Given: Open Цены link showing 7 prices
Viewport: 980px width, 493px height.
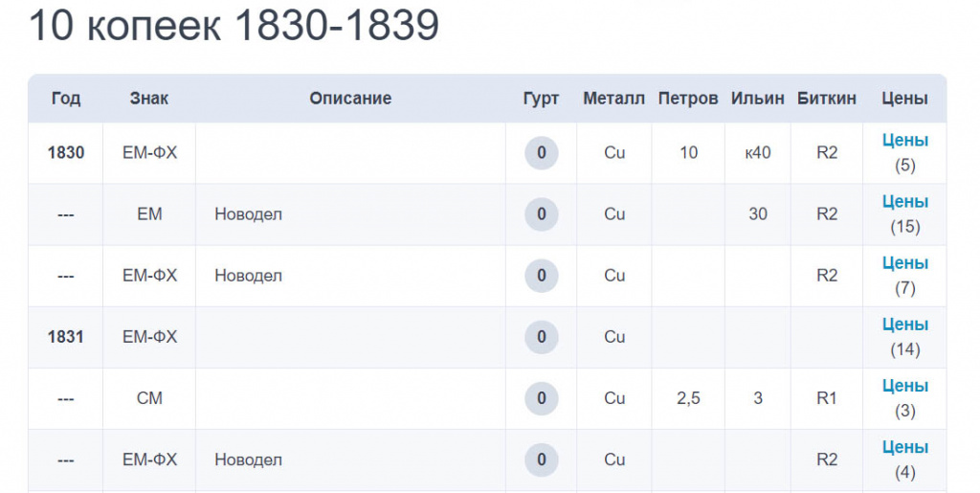Looking at the screenshot, I should point(904,263).
